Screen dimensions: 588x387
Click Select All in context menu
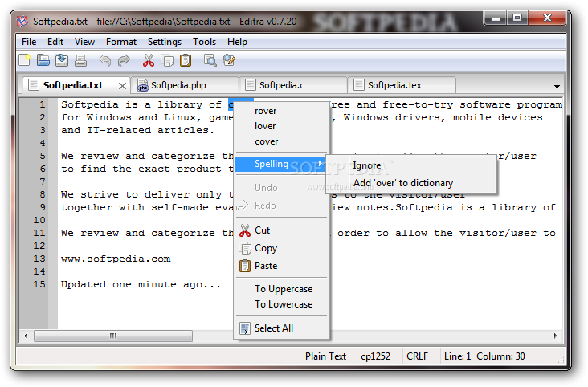point(281,328)
